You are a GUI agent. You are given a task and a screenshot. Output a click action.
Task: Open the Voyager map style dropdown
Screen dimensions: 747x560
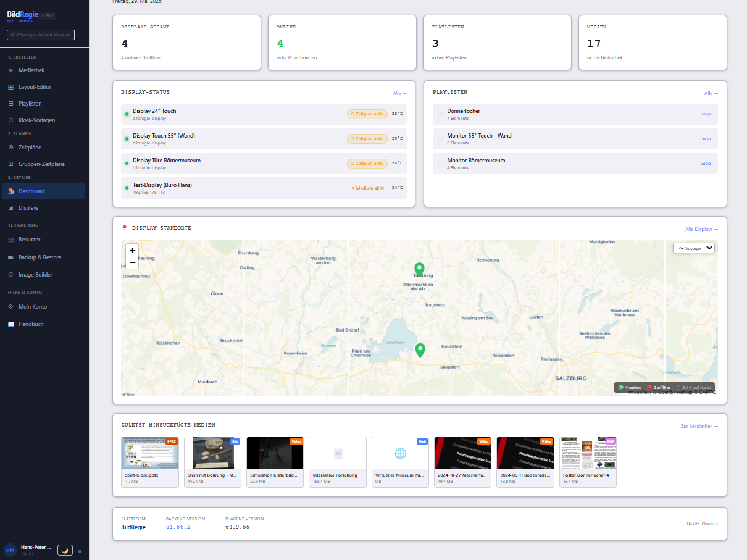coord(694,248)
